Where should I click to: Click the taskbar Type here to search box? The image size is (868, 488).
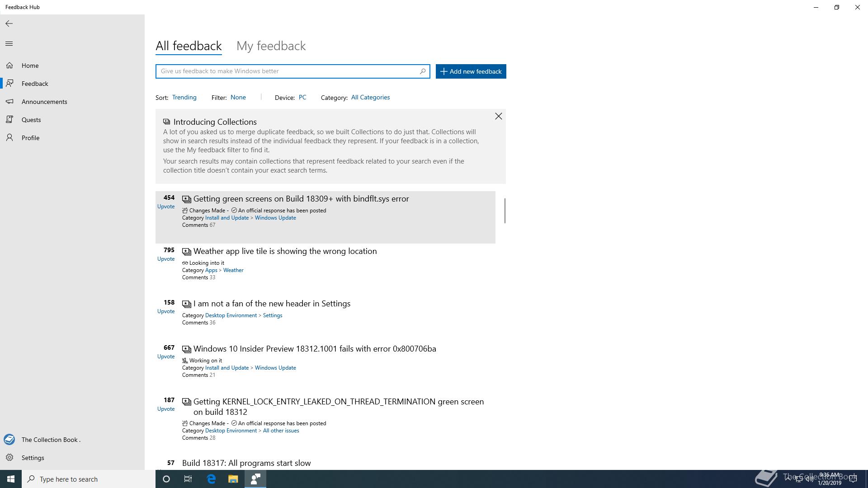click(89, 479)
